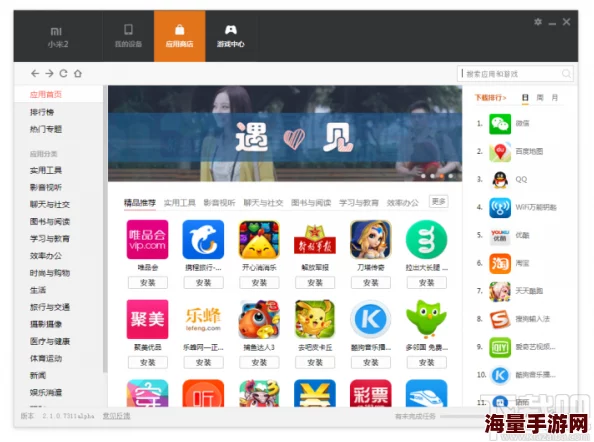
Task: Open the 游戏中心 tab
Action: tap(231, 36)
